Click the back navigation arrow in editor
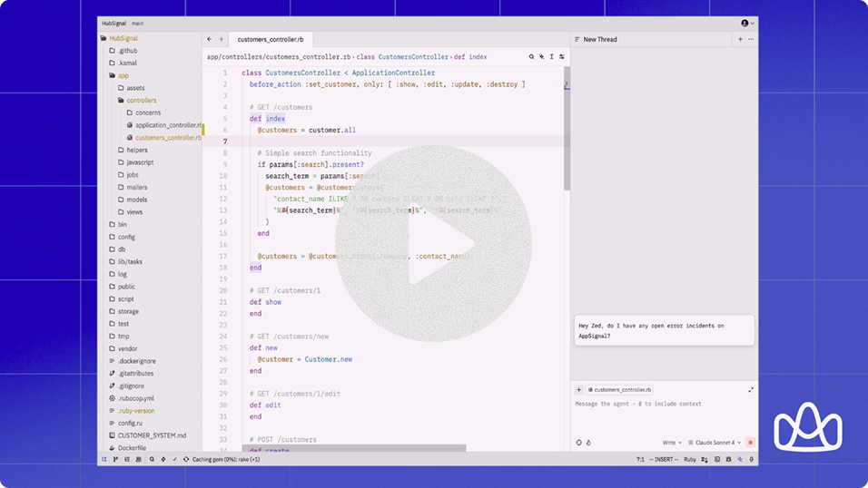The image size is (868, 488). (x=210, y=40)
